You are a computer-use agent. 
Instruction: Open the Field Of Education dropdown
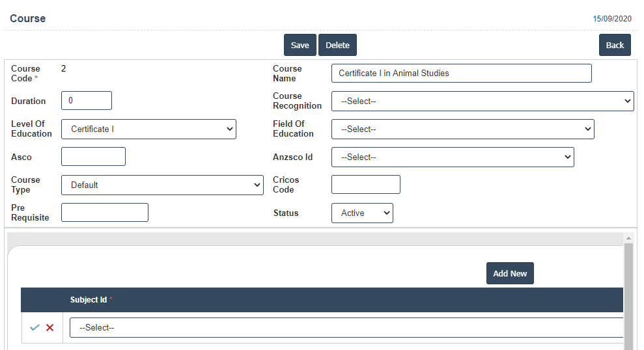pos(462,129)
